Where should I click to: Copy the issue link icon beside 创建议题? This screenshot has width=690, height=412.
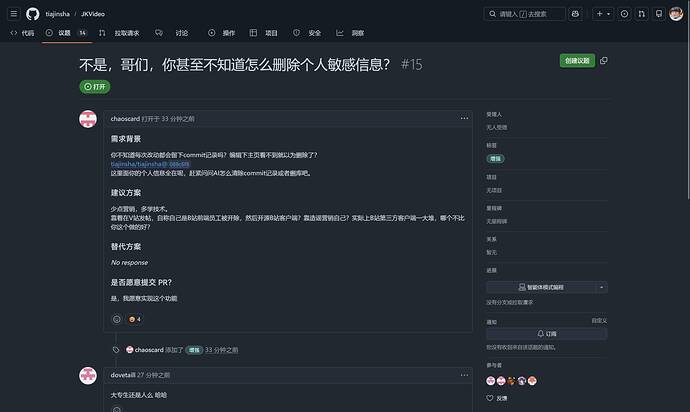pyautogui.click(x=604, y=61)
